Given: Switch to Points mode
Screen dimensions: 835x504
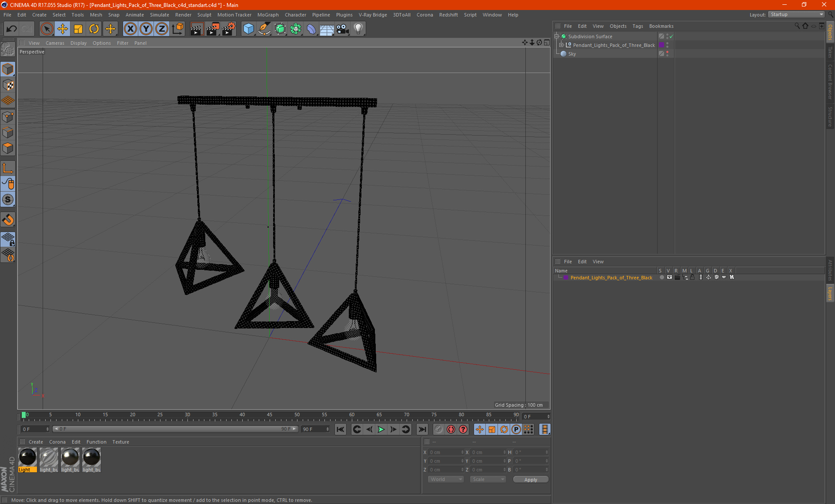Looking at the screenshot, I should click(x=8, y=117).
